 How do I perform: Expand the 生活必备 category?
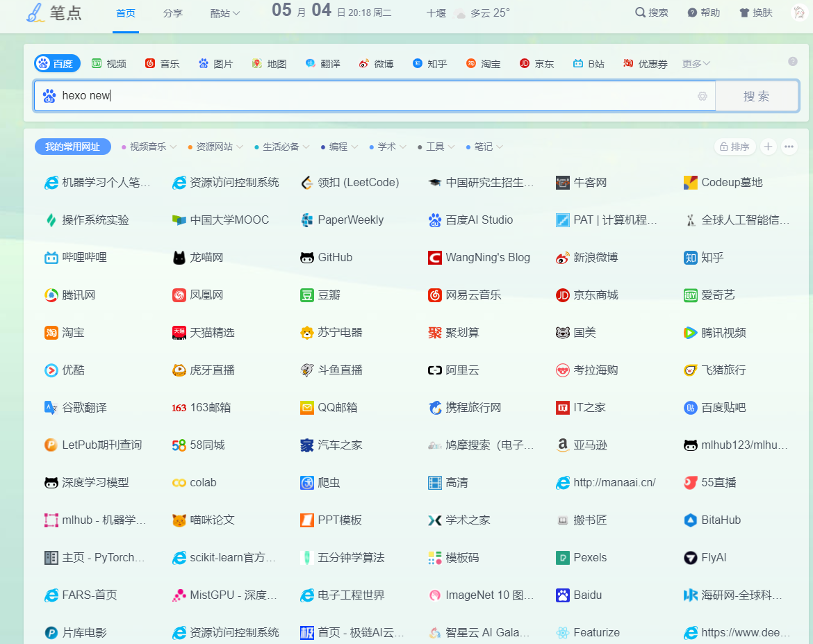coord(281,147)
